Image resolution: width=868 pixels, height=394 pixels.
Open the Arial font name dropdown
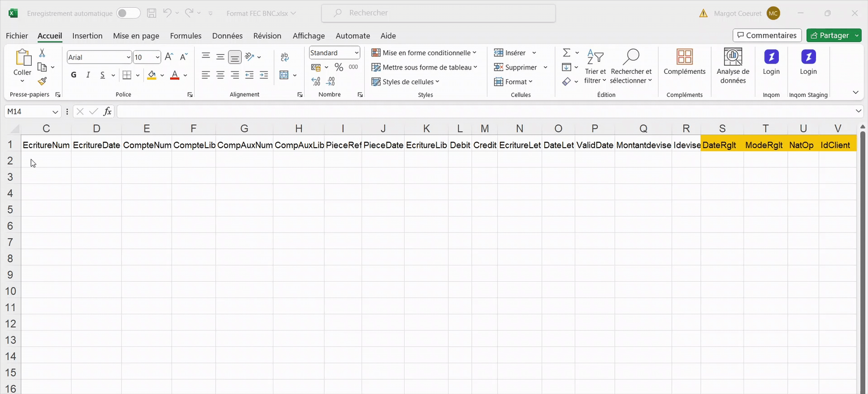(x=129, y=57)
